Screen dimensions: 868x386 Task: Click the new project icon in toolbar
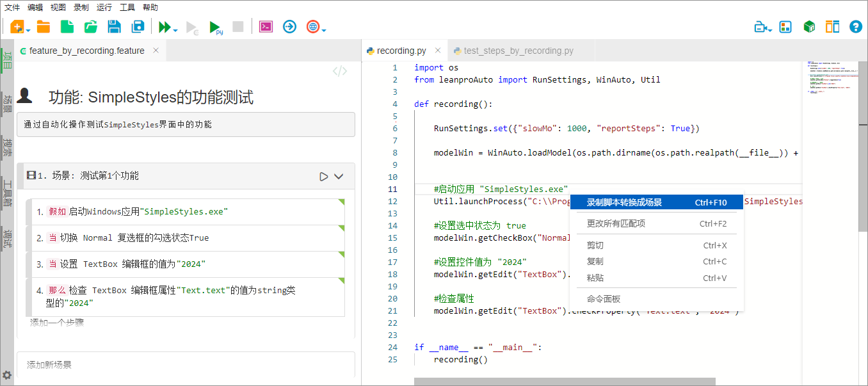click(x=17, y=27)
